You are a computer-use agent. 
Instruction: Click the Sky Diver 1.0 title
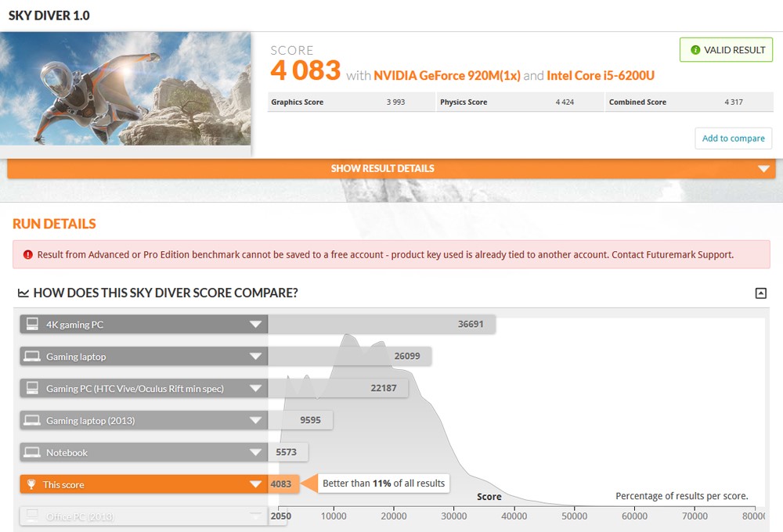coord(49,16)
